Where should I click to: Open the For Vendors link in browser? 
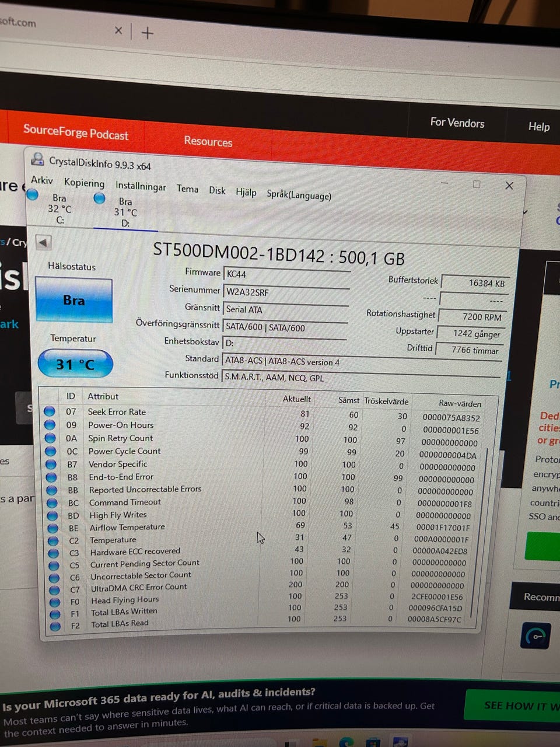[457, 123]
